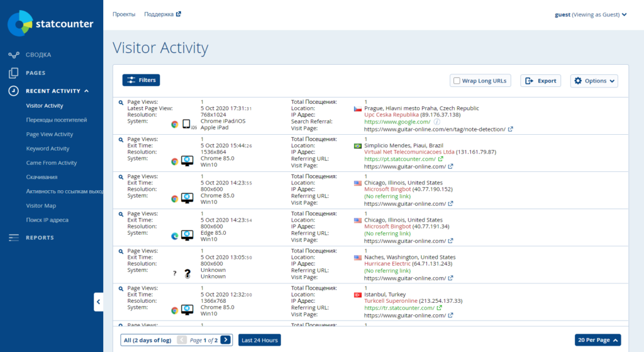Expand the guest account menu
644x352 pixels.
[591, 14]
